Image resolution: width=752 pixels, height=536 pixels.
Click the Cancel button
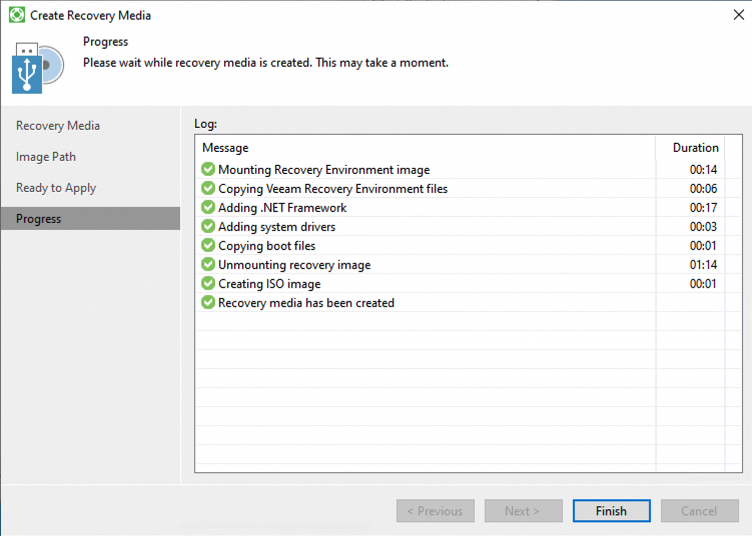pos(699,511)
